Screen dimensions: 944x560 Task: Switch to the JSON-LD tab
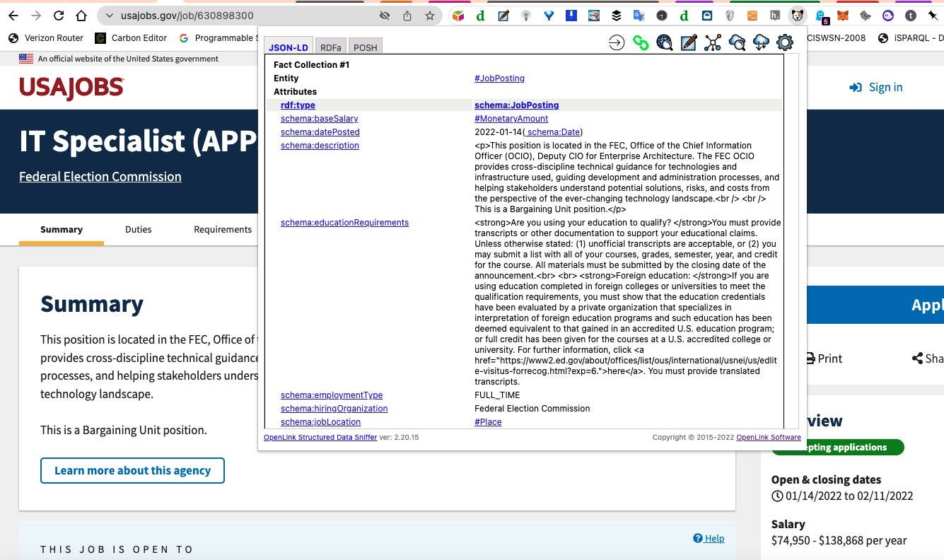(289, 47)
